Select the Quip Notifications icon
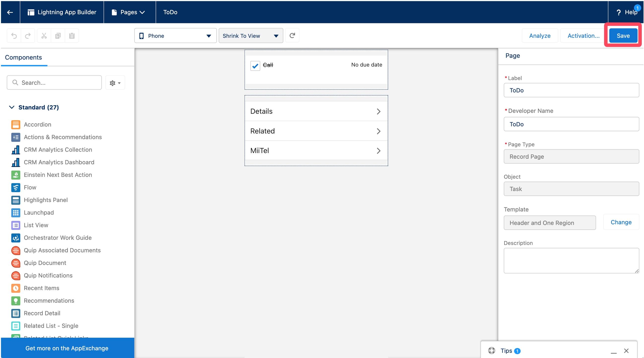This screenshot has height=358, width=644. click(x=16, y=275)
